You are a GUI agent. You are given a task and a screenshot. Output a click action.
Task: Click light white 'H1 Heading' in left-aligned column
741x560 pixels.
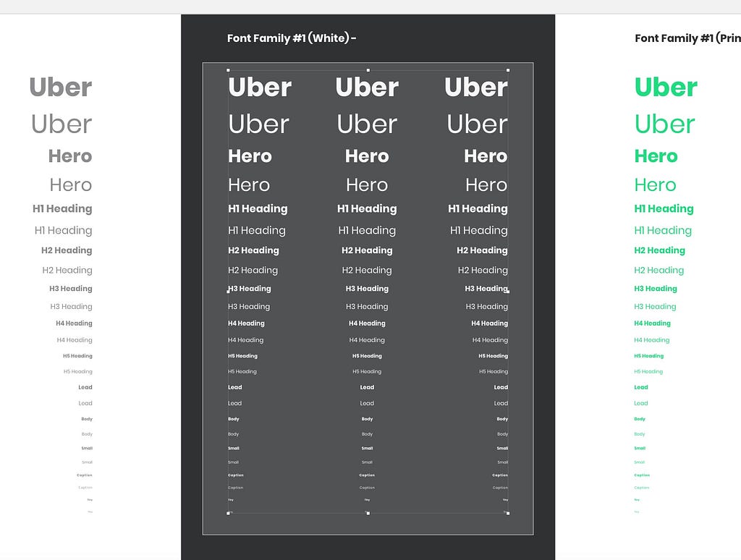257,231
